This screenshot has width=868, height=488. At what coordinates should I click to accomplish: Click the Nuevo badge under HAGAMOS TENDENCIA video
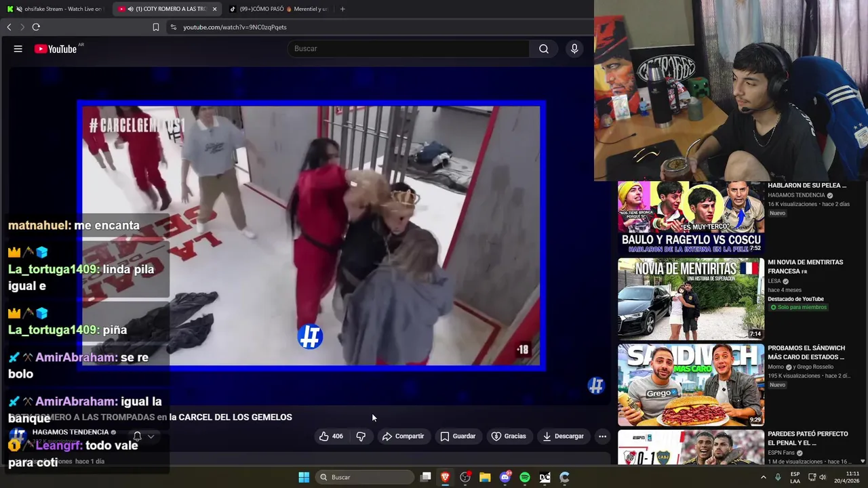777,213
